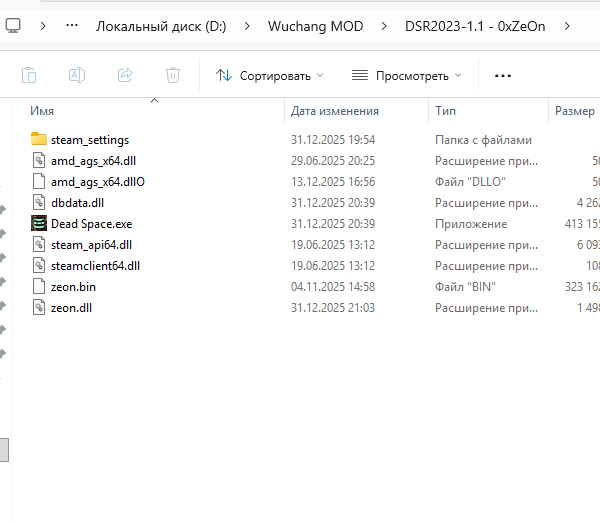Viewport: 600px width, 522px height.
Task: Open the Сортировать sort dropdown
Action: (270, 75)
